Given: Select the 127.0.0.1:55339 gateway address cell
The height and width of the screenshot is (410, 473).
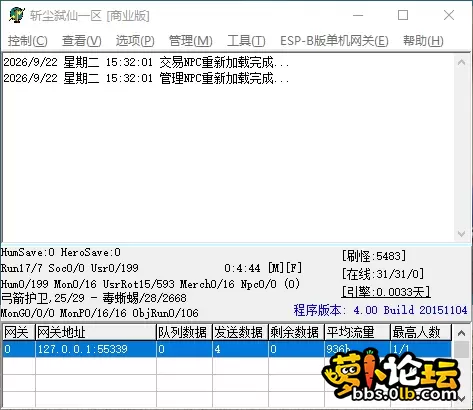Looking at the screenshot, I should (x=96, y=349).
